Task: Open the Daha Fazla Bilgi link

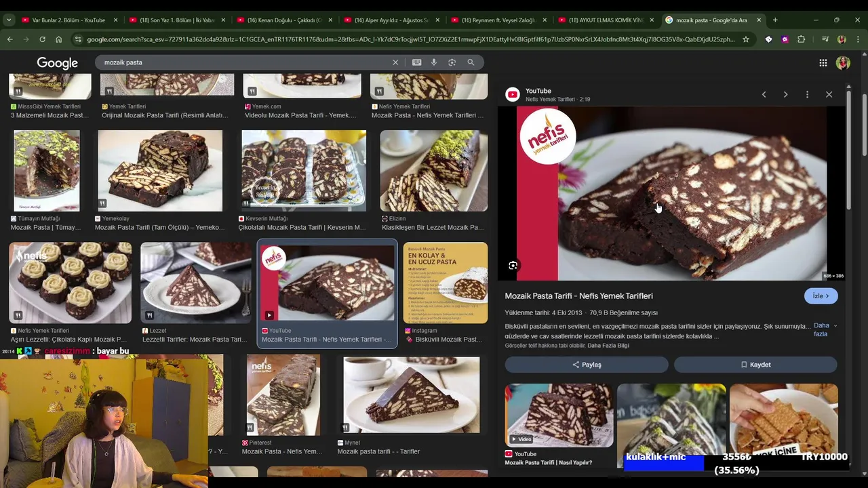Action: [608, 346]
